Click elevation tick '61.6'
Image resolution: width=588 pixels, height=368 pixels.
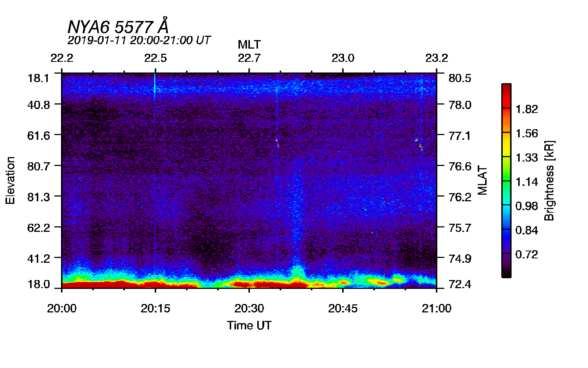click(39, 135)
